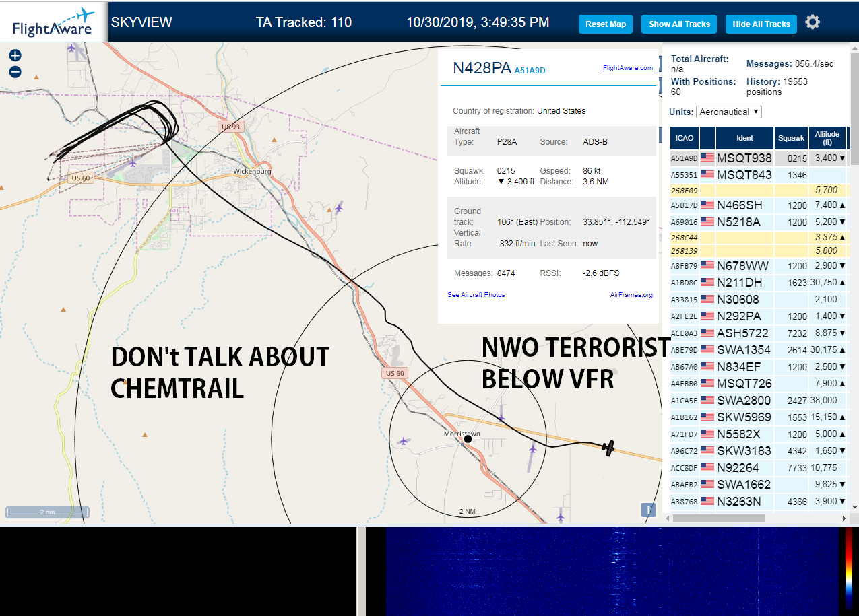Open the settings gear
859x616 pixels.
click(x=813, y=22)
